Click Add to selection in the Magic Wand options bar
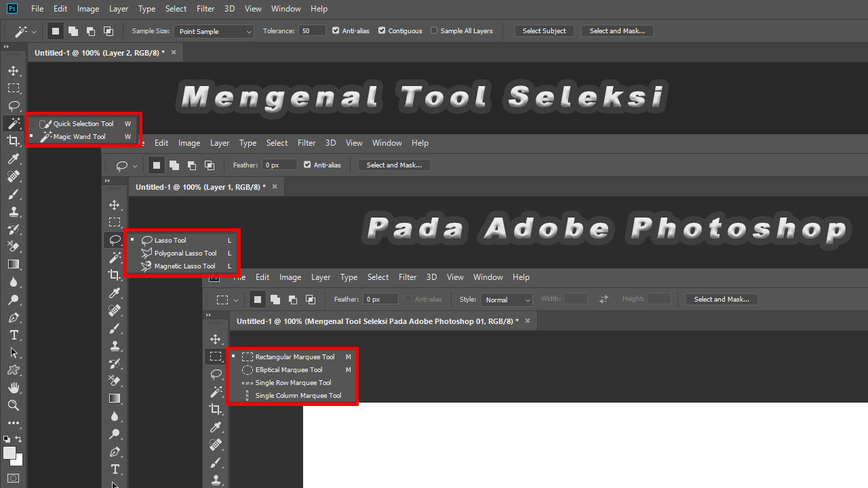 tap(73, 31)
